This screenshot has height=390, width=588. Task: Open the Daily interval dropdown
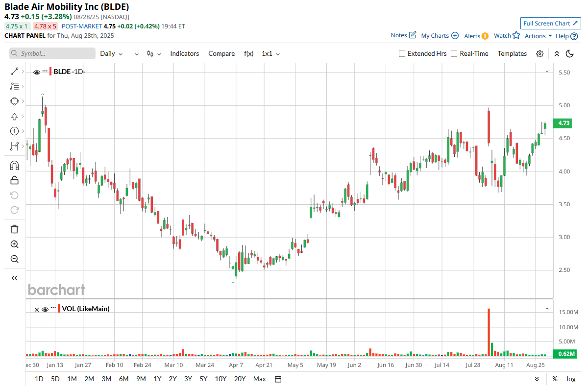point(112,54)
